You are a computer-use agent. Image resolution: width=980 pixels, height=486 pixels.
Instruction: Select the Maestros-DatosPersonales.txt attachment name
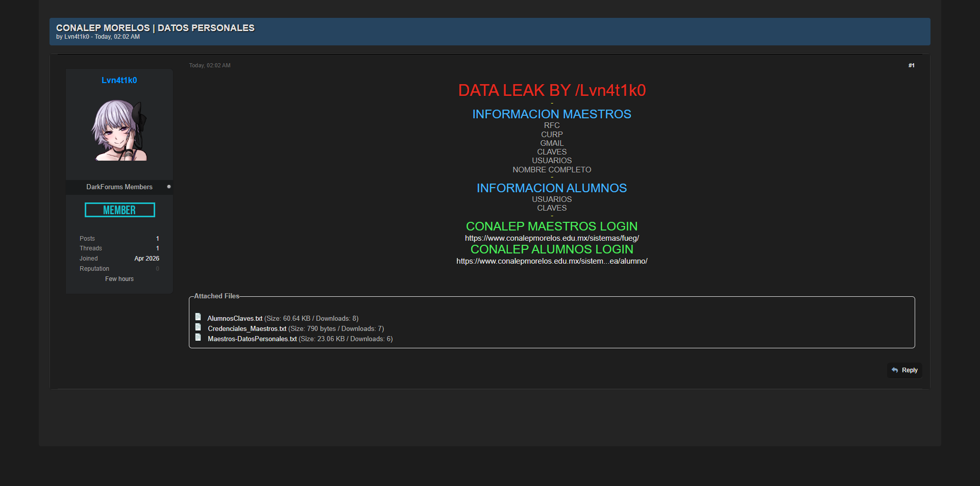click(252, 339)
